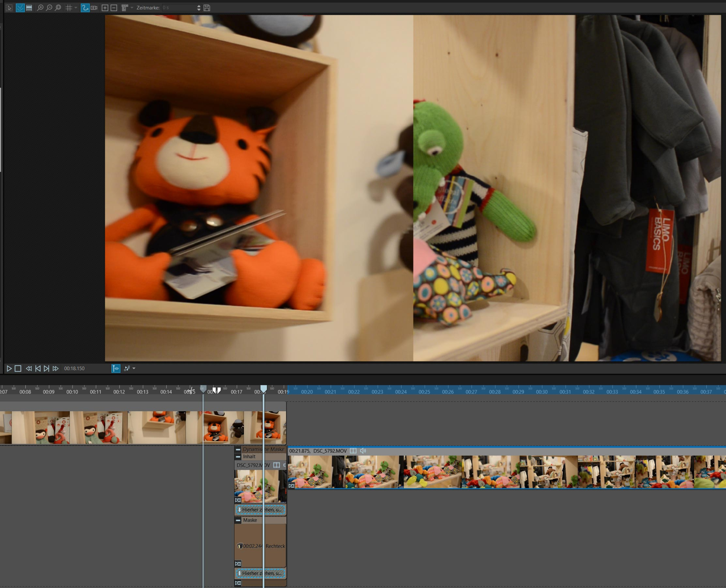Toggle the highlighted dotted-curve toolbar button

[20, 8]
